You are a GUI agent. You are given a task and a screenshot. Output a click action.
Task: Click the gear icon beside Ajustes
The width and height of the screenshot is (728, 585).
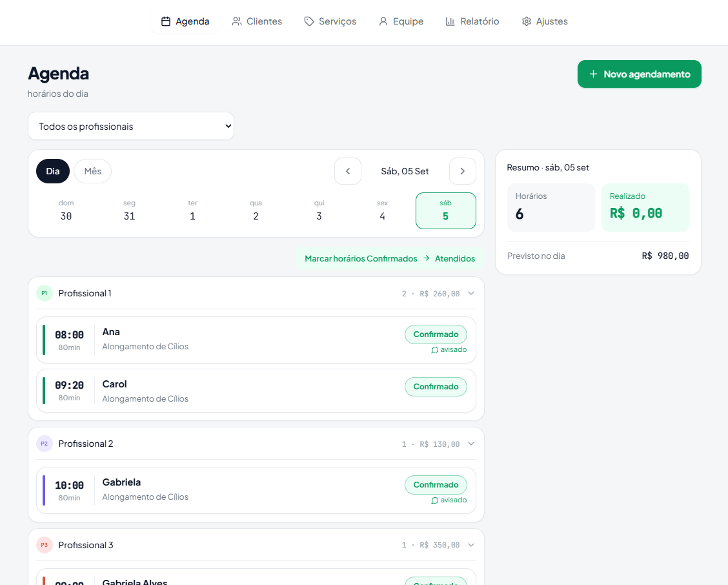pyautogui.click(x=526, y=21)
